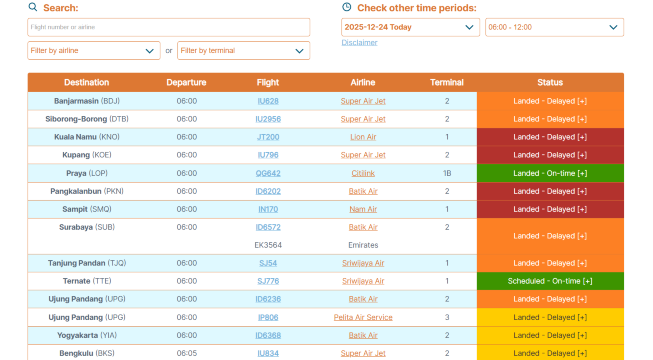Open flight SJ54 link
Viewport: 653px width, 360px height.
pos(268,263)
